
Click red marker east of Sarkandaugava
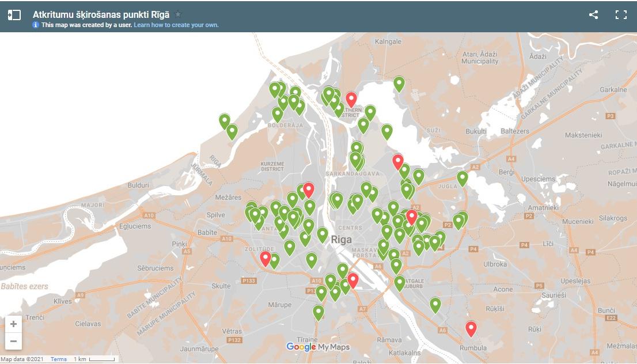tap(397, 161)
